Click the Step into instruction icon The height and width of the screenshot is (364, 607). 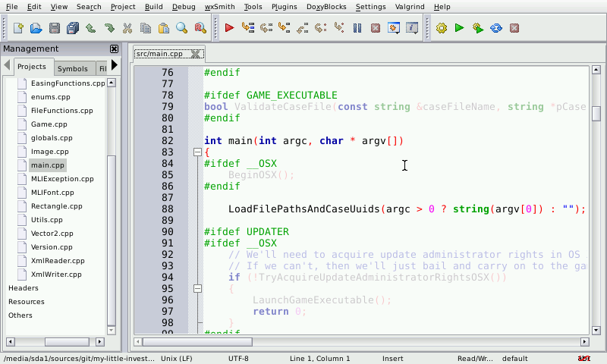pos(339,28)
